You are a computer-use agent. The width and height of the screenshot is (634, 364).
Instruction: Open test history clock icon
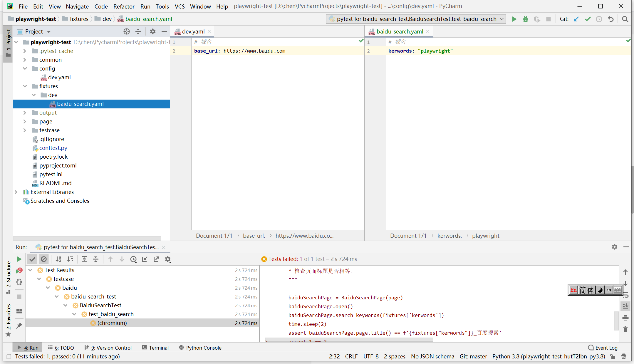[x=133, y=259]
